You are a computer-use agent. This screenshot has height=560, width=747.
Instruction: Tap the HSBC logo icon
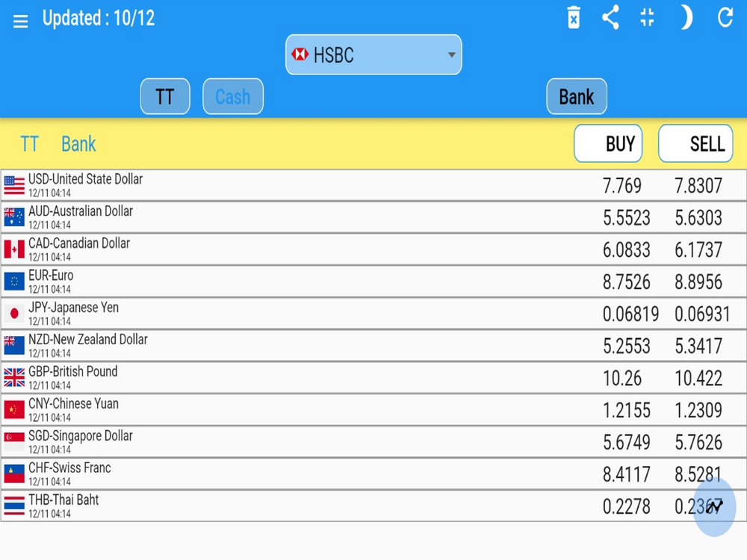(x=300, y=55)
